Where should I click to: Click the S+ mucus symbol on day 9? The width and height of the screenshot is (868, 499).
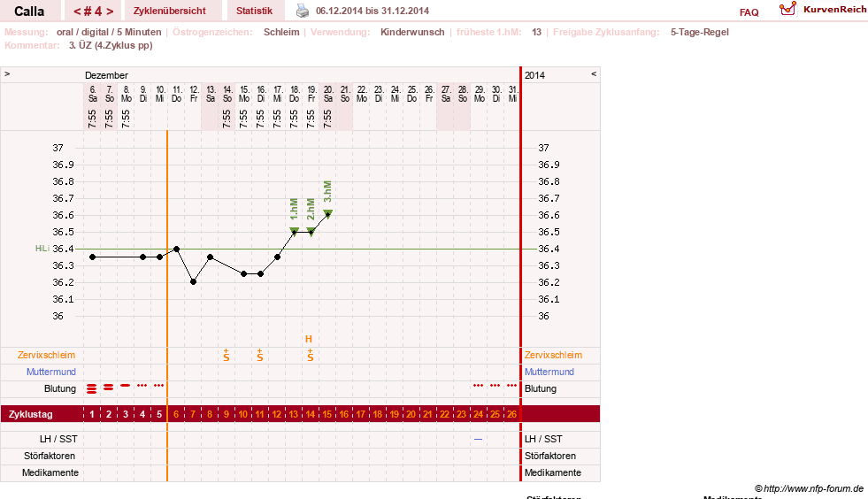[227, 356]
